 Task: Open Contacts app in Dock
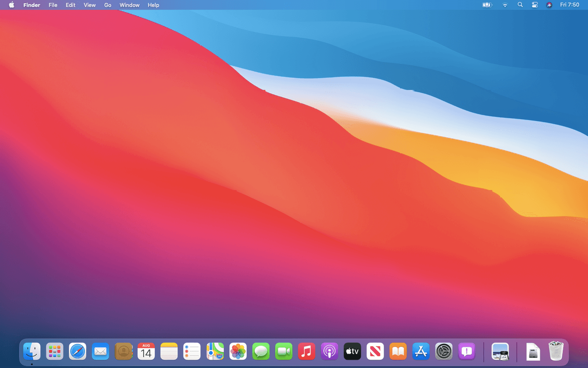[124, 352]
